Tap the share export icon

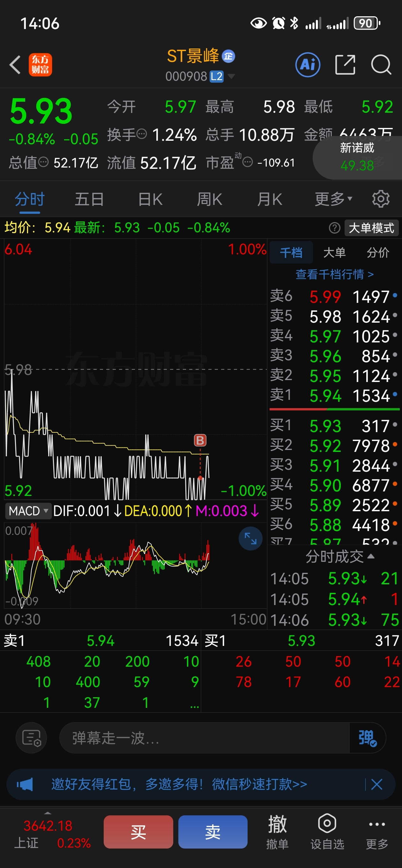pyautogui.click(x=346, y=65)
